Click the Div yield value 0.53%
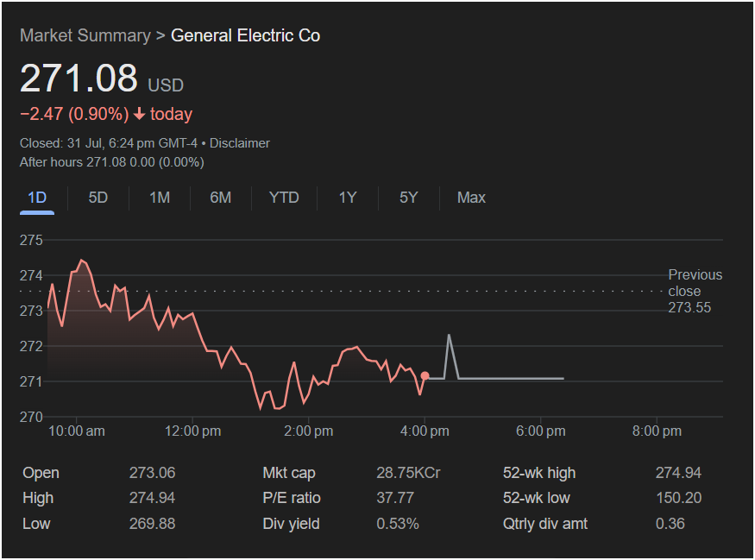755x560 pixels. coord(398,524)
